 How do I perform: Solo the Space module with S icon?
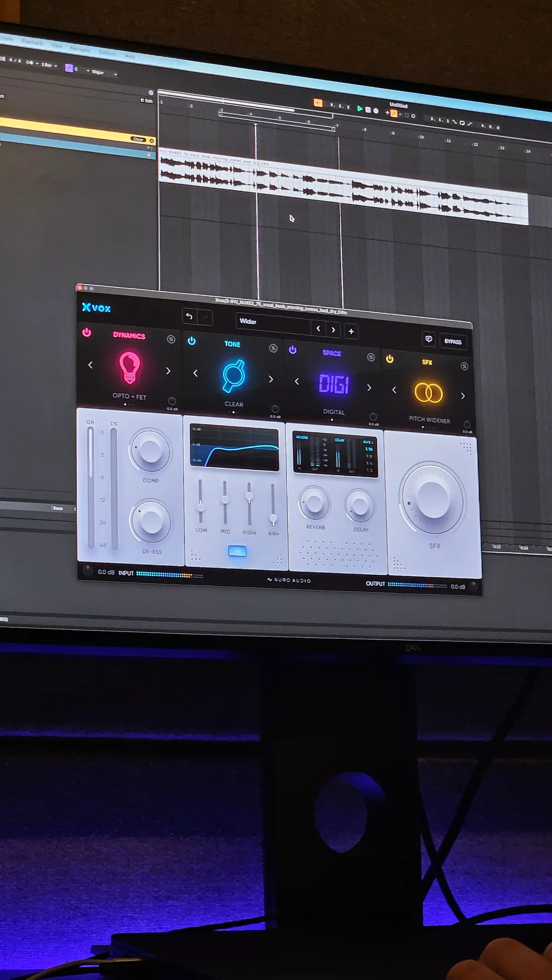tap(371, 357)
